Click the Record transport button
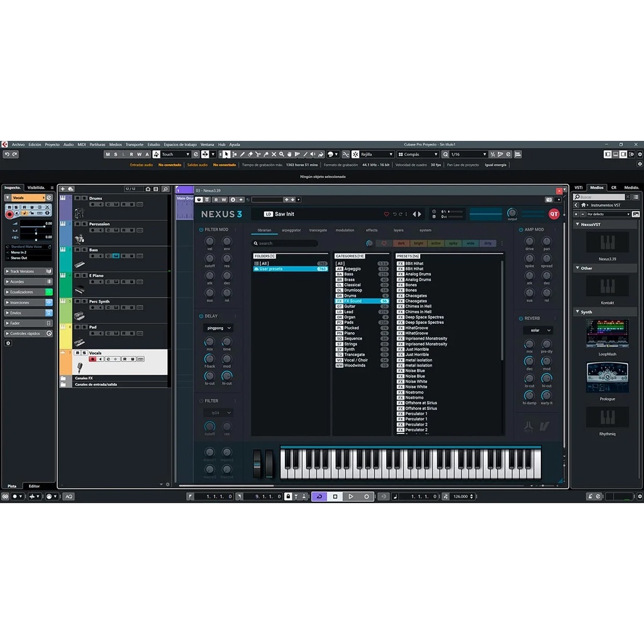The height and width of the screenshot is (644, 644). coord(367,497)
